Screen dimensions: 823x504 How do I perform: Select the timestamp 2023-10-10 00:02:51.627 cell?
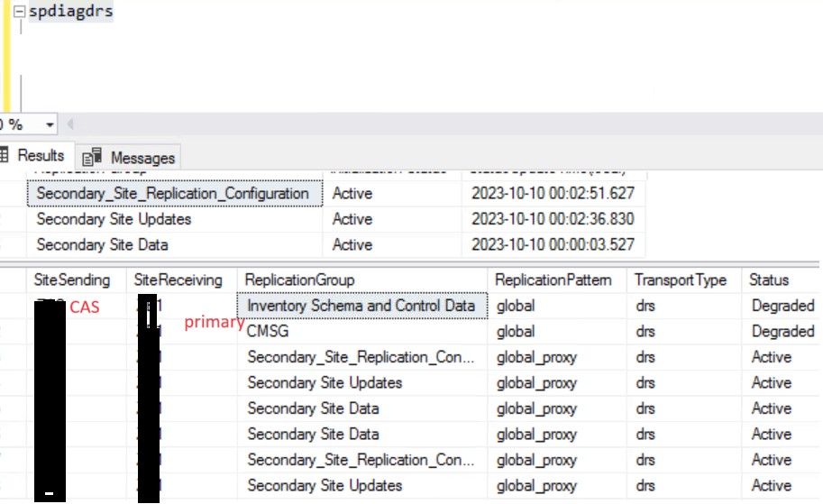coord(553,193)
